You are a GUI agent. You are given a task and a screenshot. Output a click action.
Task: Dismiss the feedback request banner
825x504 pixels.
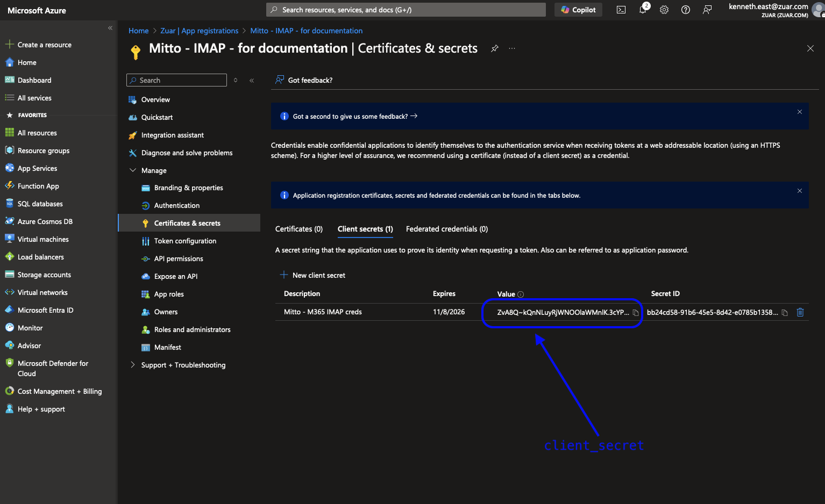(x=800, y=112)
